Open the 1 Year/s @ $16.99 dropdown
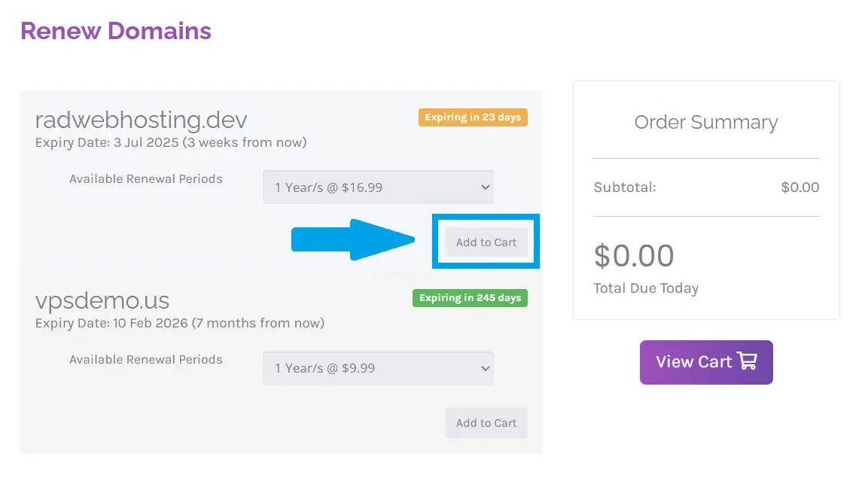Image resolution: width=868 pixels, height=487 pixels. click(x=378, y=187)
